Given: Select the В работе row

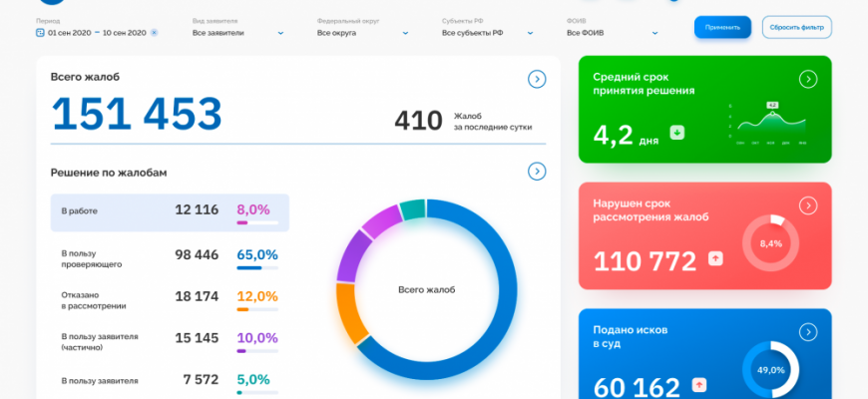Looking at the screenshot, I should click(170, 211).
